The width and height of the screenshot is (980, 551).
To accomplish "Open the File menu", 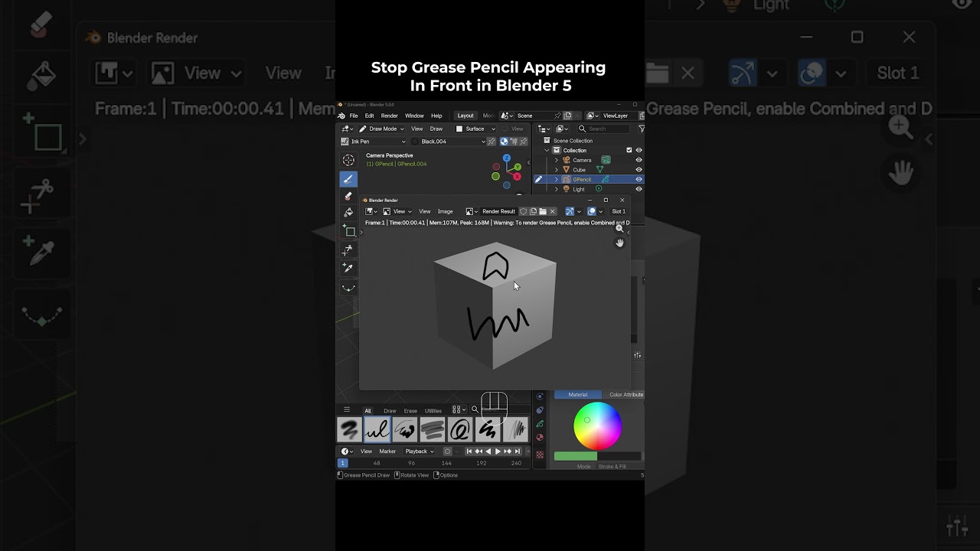I will pyautogui.click(x=354, y=116).
